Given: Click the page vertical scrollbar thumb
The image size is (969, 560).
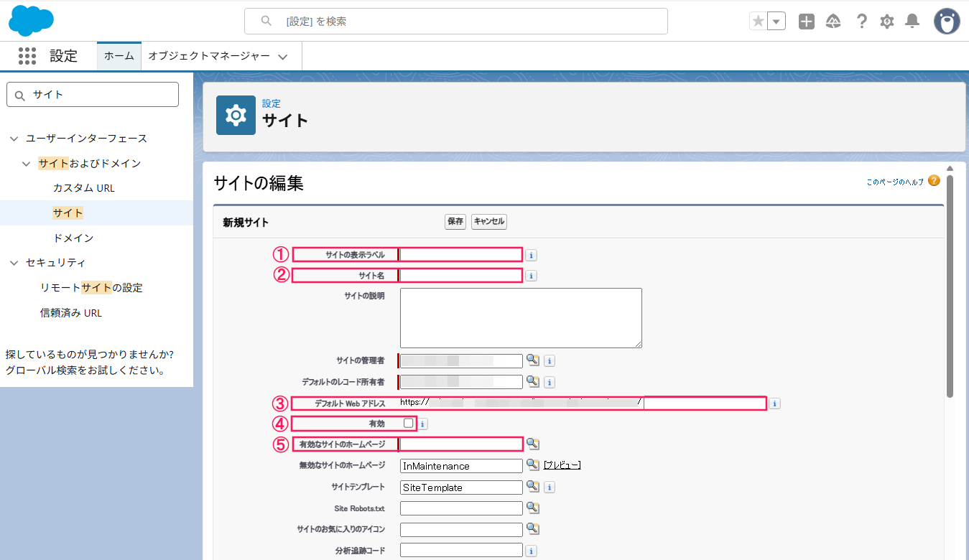Looking at the screenshot, I should (950, 286).
